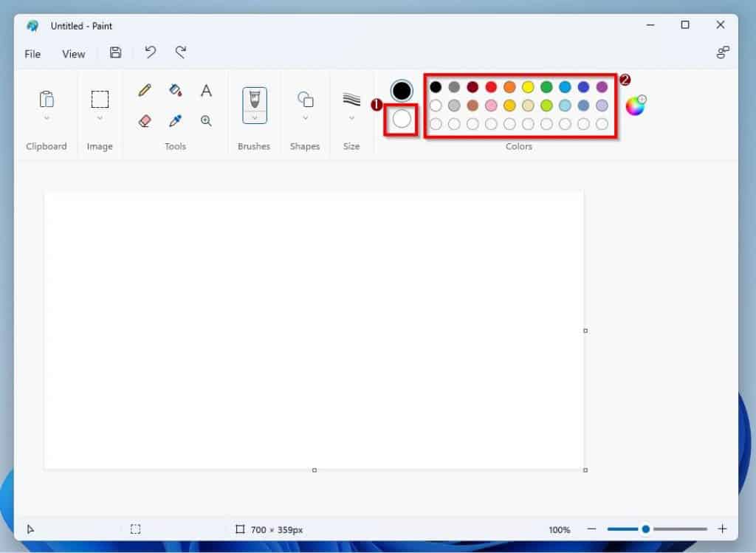Maximize the Paint window
This screenshot has height=553, width=756.
(685, 24)
